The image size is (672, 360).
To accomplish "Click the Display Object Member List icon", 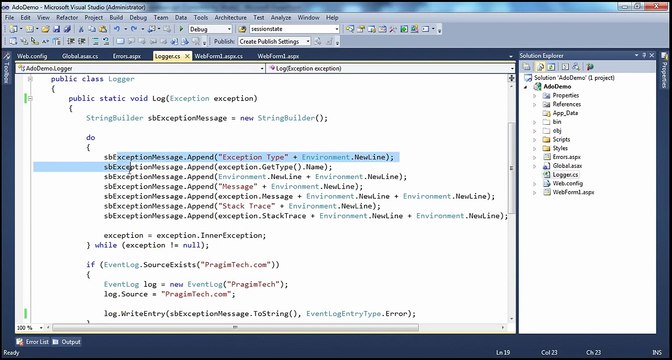I will (13, 41).
